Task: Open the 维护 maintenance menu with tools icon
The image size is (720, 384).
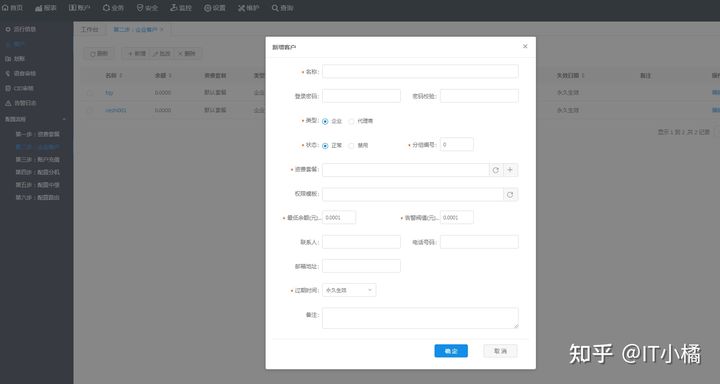Action: [248, 8]
